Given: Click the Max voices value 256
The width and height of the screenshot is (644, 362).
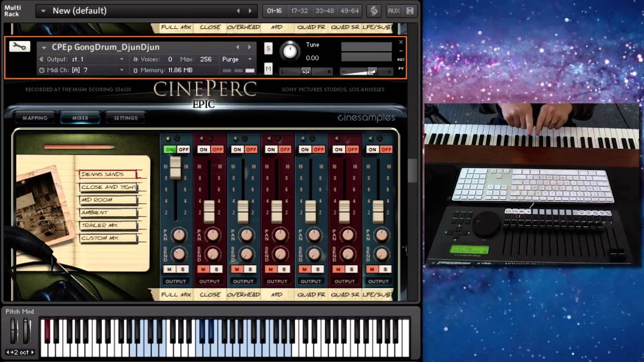Looking at the screenshot, I should click(206, 59).
